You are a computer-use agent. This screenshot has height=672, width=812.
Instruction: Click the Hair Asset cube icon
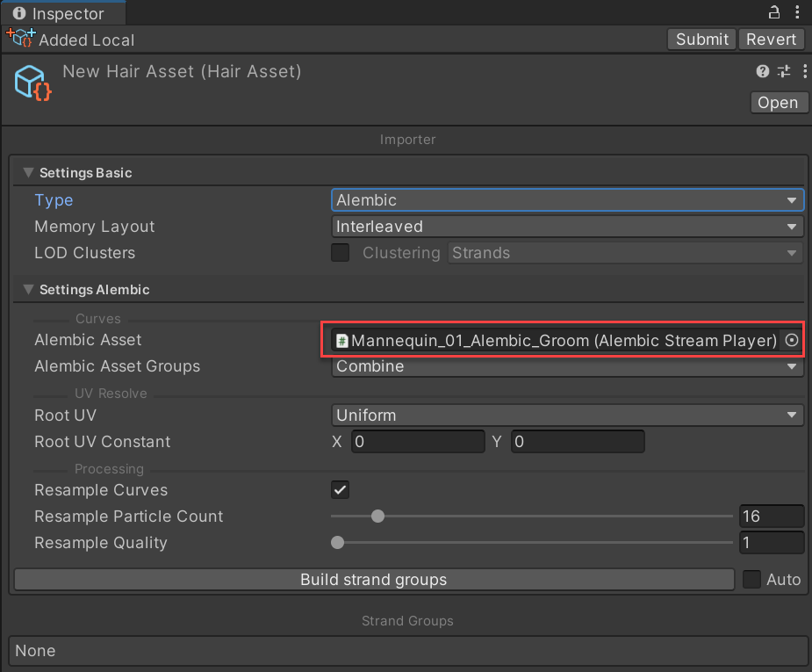(32, 83)
